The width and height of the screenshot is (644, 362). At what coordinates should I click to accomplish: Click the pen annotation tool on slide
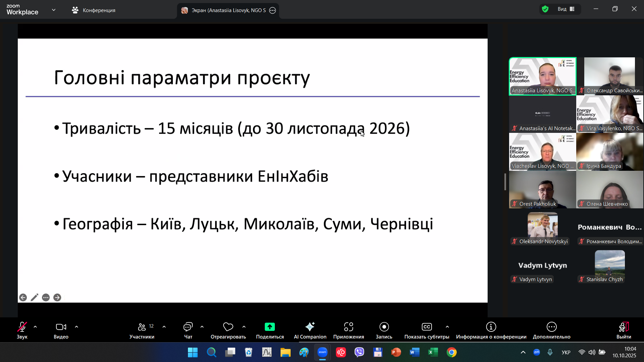(34, 298)
